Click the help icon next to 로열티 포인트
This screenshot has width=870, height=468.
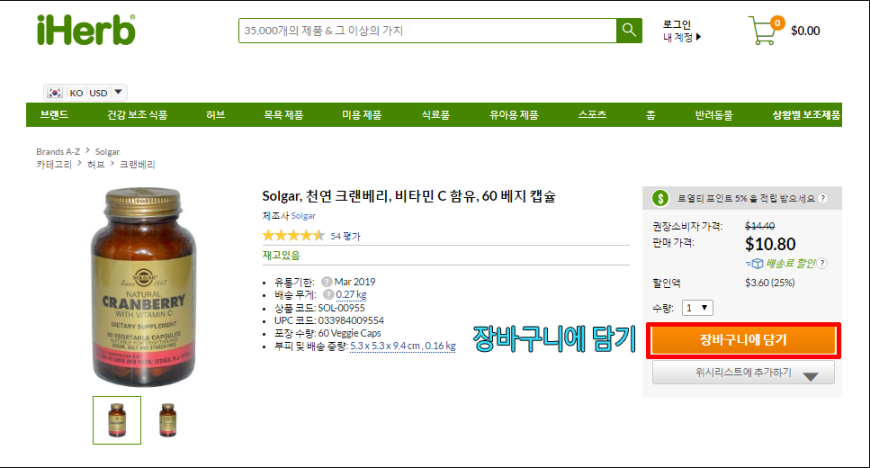[823, 198]
